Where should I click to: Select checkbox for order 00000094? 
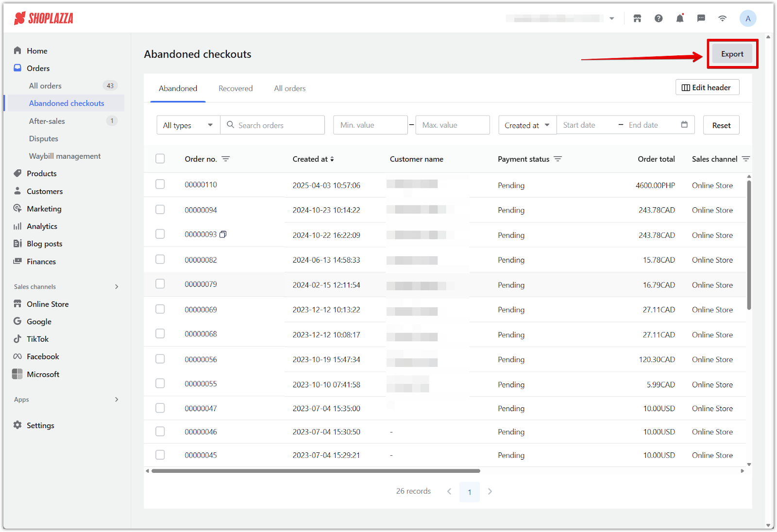[160, 210]
